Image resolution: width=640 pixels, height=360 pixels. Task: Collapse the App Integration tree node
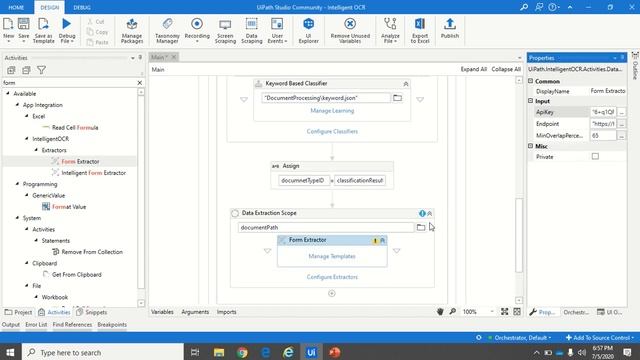point(18,105)
